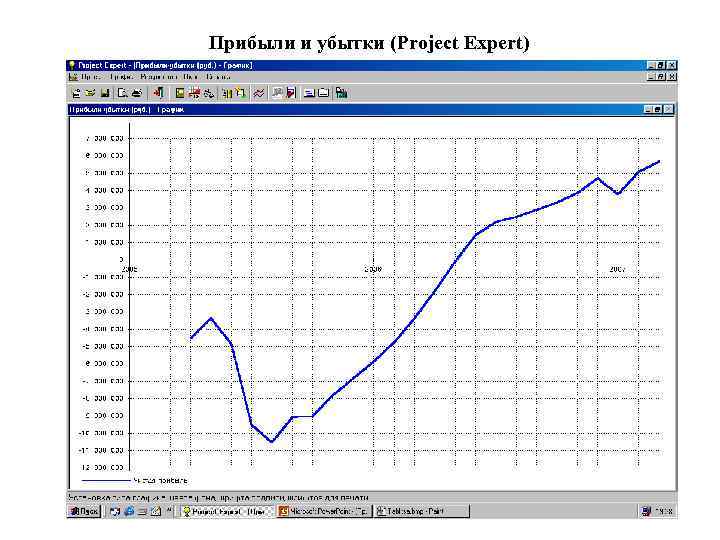Launch Internet Explorer from quick launch

(129, 511)
